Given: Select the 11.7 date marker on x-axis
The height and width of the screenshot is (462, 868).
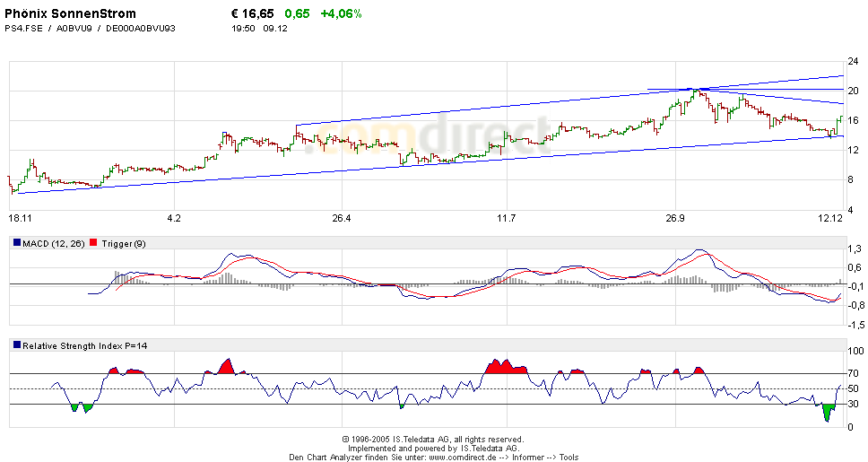Looking at the screenshot, I should click(x=507, y=219).
